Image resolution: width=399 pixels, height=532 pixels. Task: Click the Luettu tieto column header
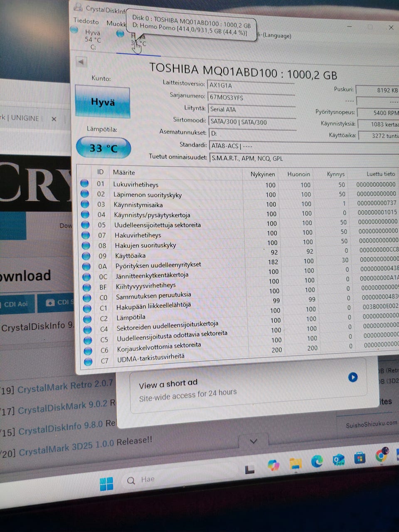pos(381,174)
